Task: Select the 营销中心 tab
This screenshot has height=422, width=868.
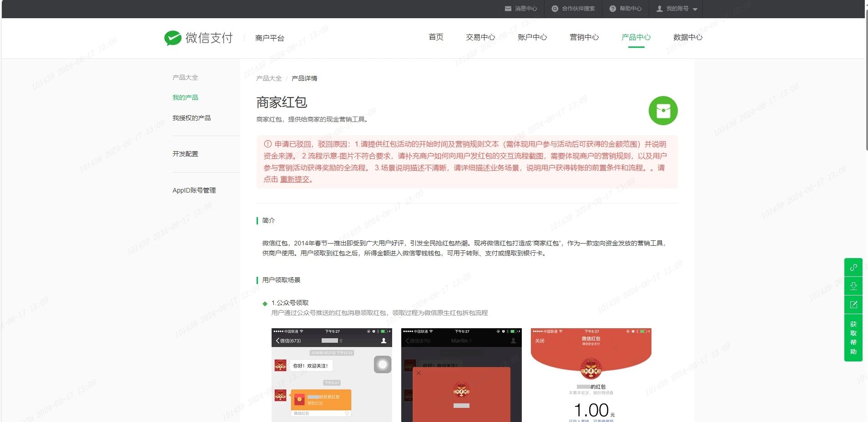Action: pos(584,37)
